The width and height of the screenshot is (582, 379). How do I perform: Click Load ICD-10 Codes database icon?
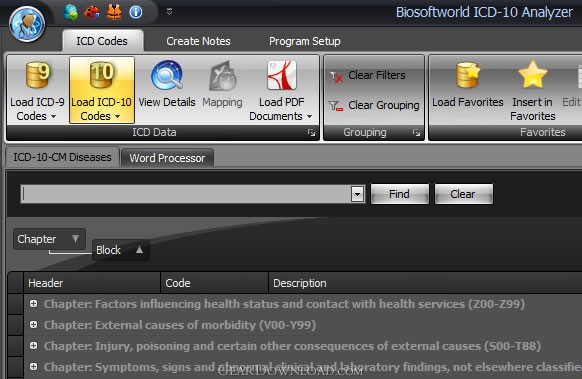(x=101, y=75)
